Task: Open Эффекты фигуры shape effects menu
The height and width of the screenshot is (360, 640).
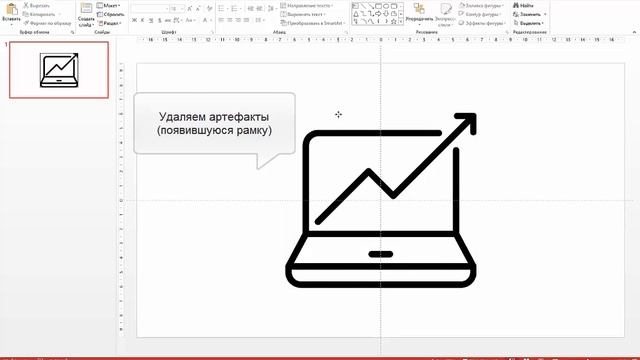Action: click(x=482, y=23)
